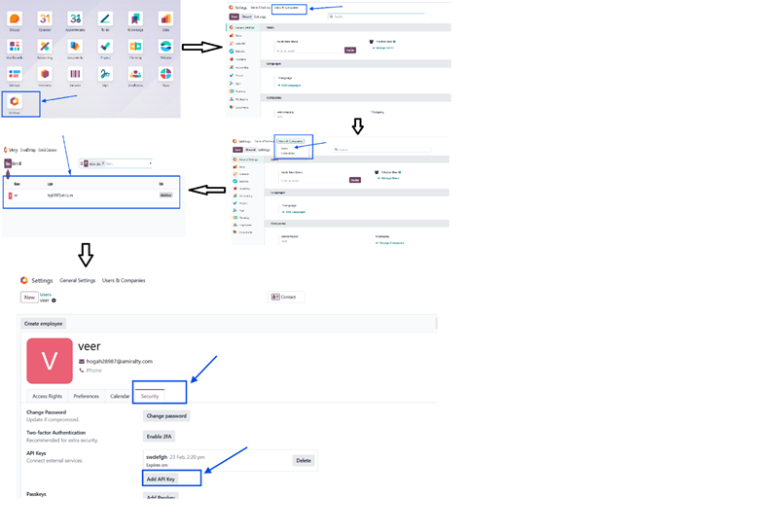
Task: Open the Users & Companies menu in bottom form
Action: 124,280
